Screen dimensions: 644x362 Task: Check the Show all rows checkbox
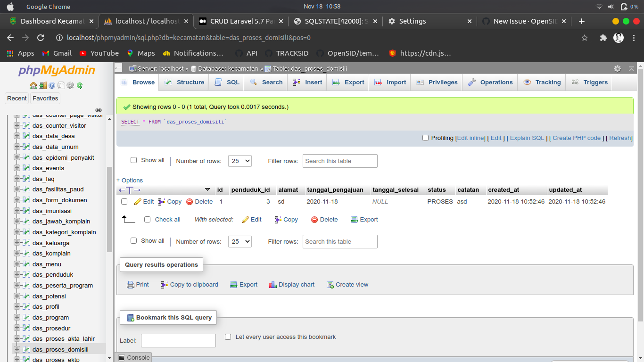(134, 160)
